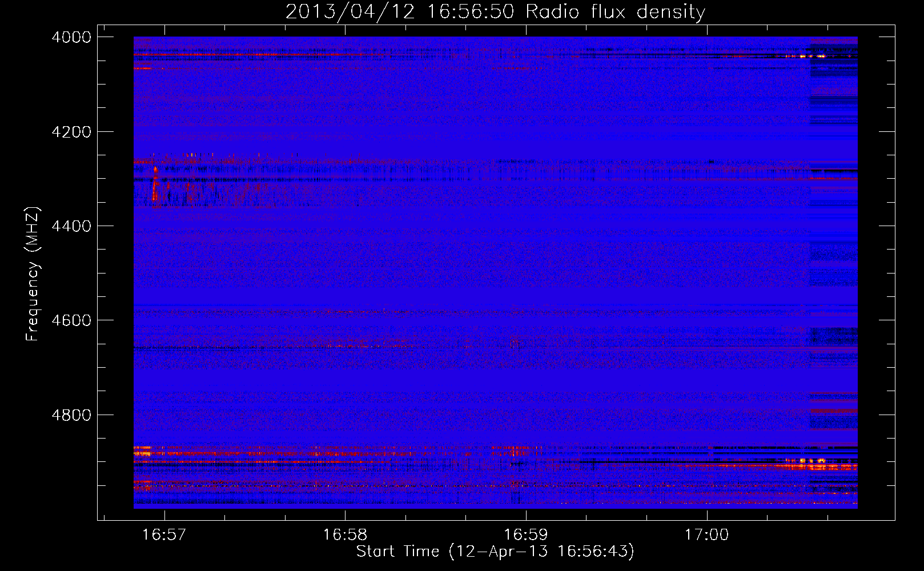The width and height of the screenshot is (924, 571).
Task: Select the 4600 frequency tick label
Action: 71,320
